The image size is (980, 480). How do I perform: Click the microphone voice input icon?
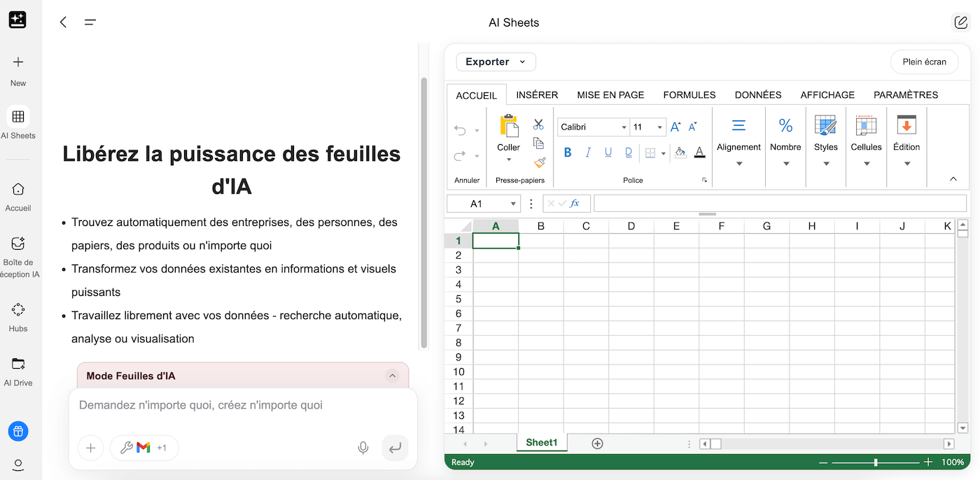coord(363,448)
